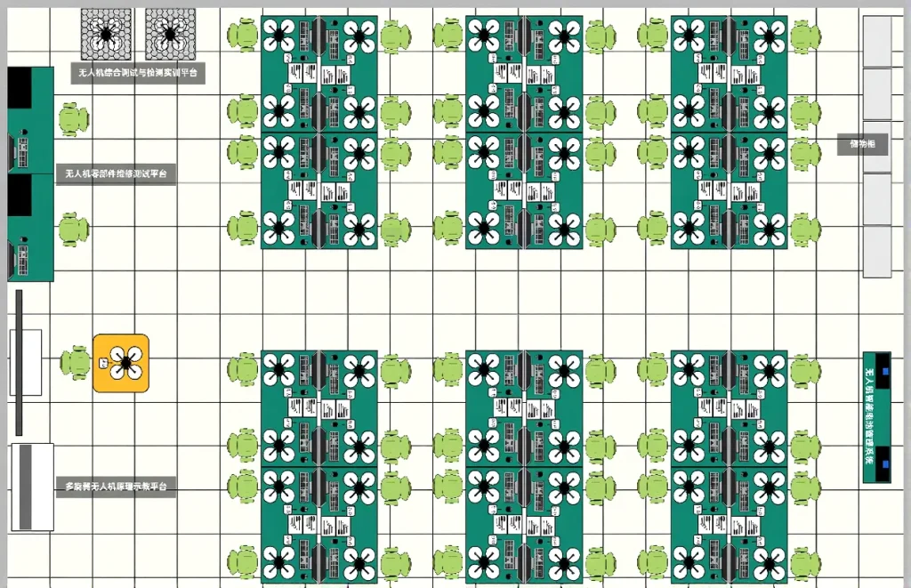Select the vertical green battery management system cabinet
The width and height of the screenshot is (911, 588).
pos(876,417)
